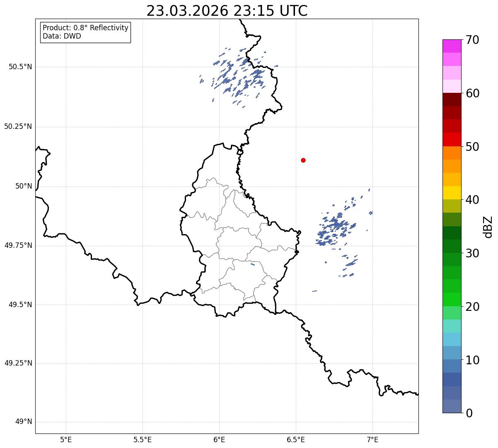Click the red radar site marker dot
Screen dimensions: 498x448
tap(303, 160)
